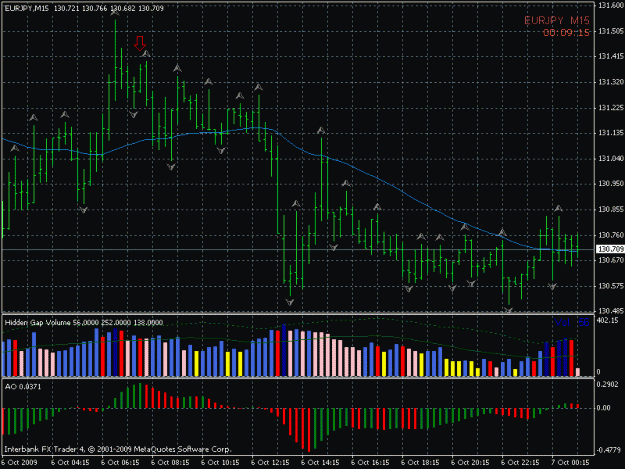Click the 130.950 price axis label

[611, 184]
